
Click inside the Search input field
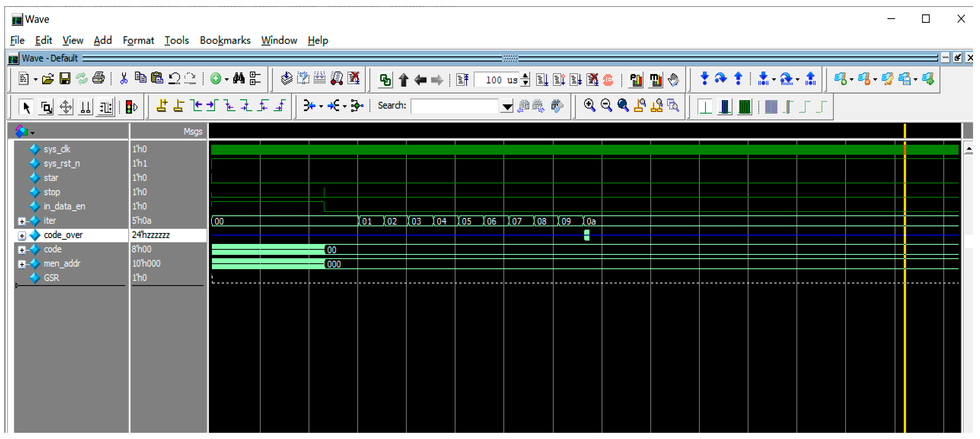coord(454,106)
